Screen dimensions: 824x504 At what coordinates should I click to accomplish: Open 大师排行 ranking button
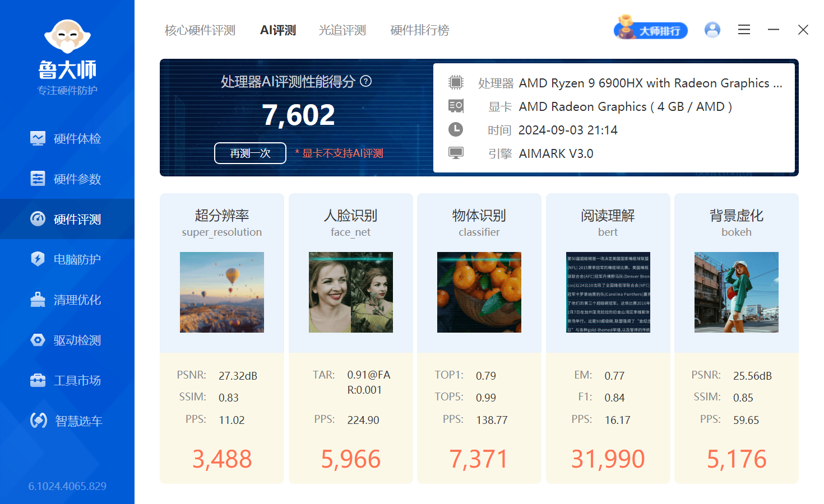[651, 28]
